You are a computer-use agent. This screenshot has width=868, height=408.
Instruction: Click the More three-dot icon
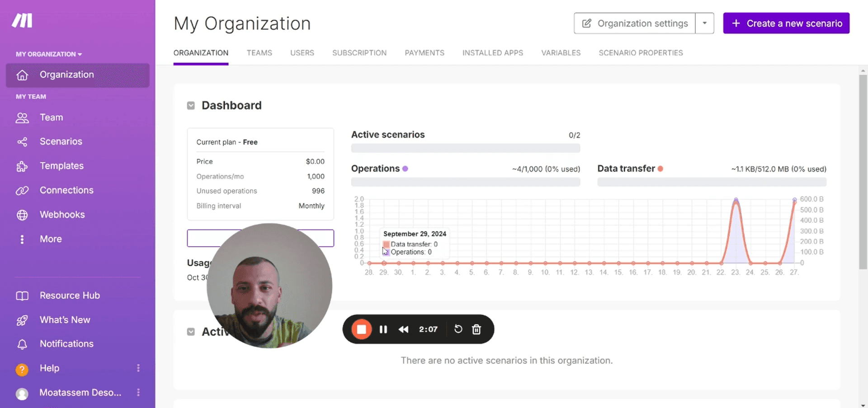coord(22,239)
